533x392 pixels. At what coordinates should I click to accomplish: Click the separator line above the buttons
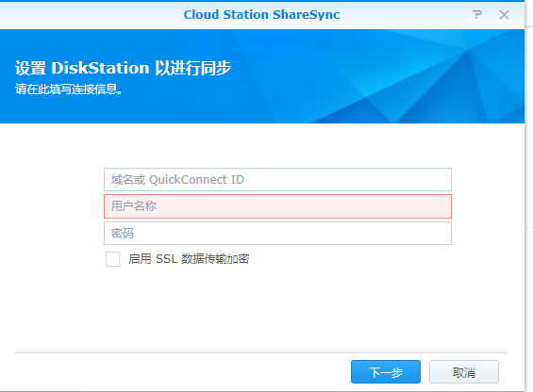[x=261, y=353]
